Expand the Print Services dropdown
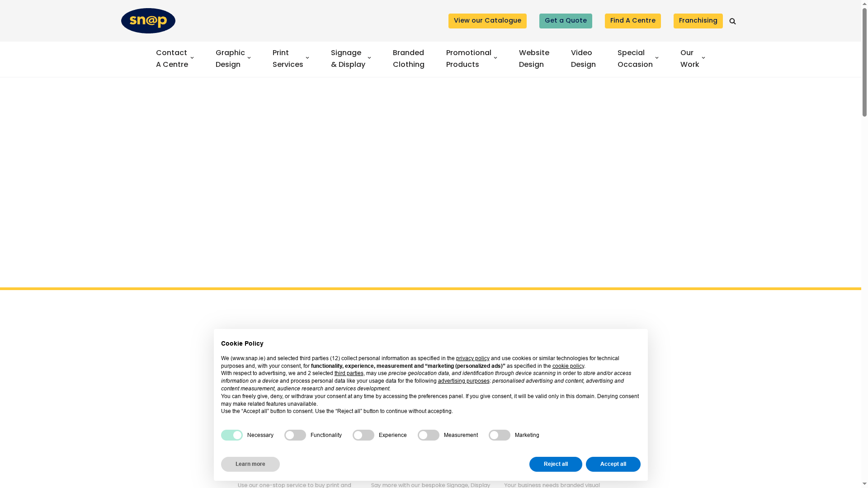The height and width of the screenshot is (488, 868). [x=307, y=58]
